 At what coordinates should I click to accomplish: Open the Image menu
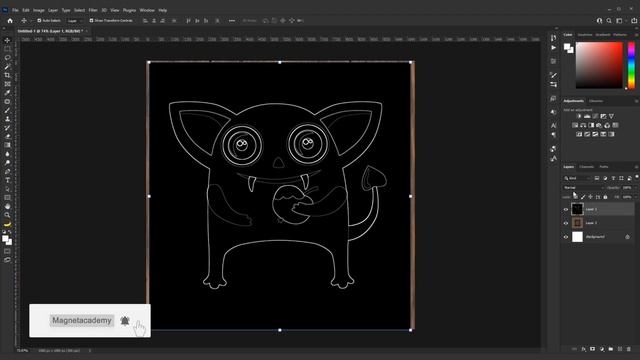(x=38, y=10)
